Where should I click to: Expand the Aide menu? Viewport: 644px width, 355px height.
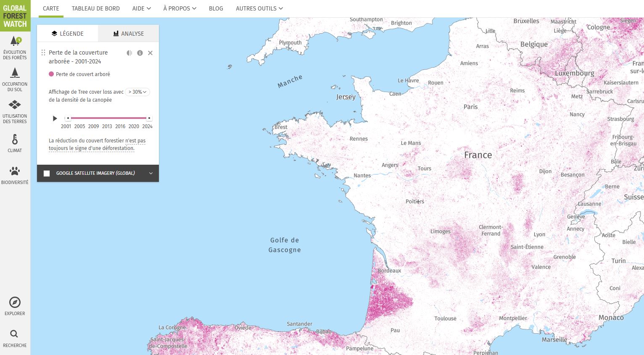pos(141,8)
